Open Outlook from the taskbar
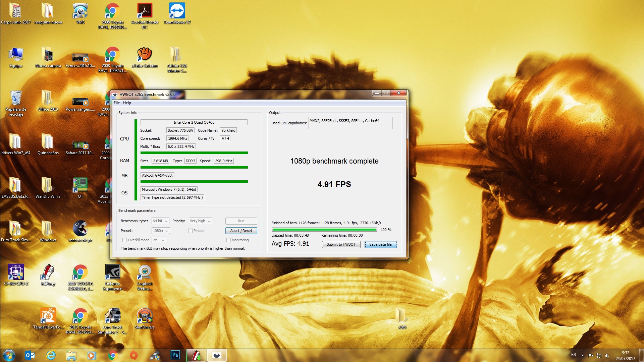This screenshot has width=644, height=362. [x=30, y=355]
